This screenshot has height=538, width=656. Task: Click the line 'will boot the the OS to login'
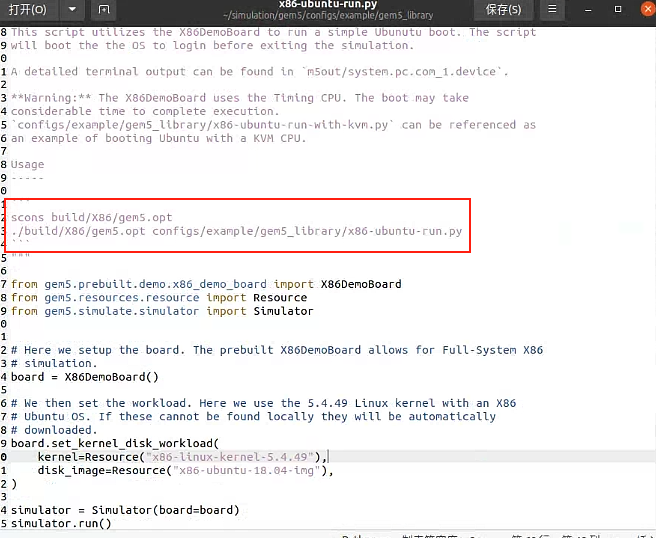click(213, 45)
